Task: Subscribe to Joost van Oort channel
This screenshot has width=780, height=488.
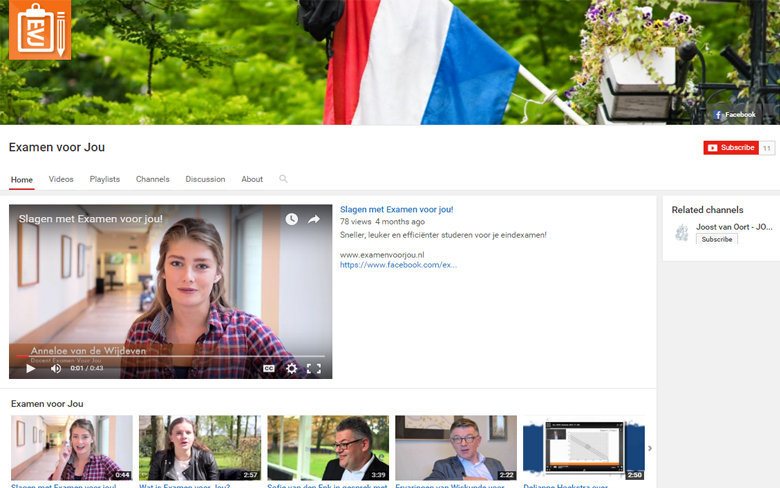Action: (717, 239)
